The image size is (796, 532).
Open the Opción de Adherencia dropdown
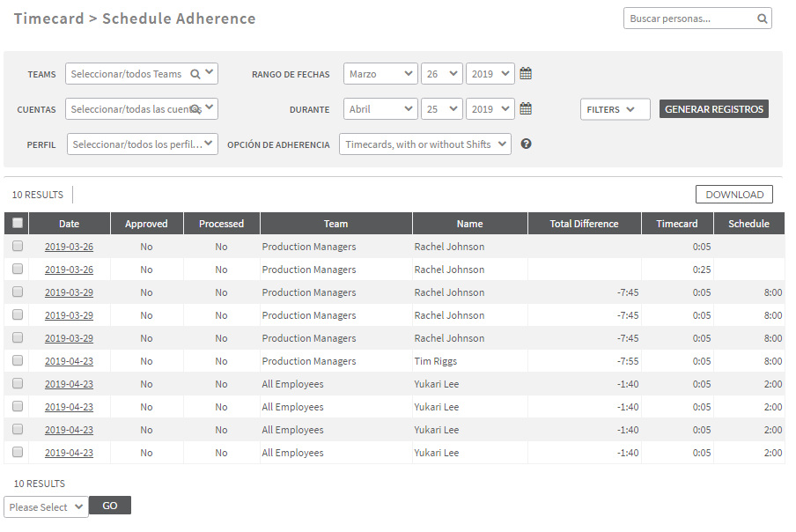click(x=425, y=144)
